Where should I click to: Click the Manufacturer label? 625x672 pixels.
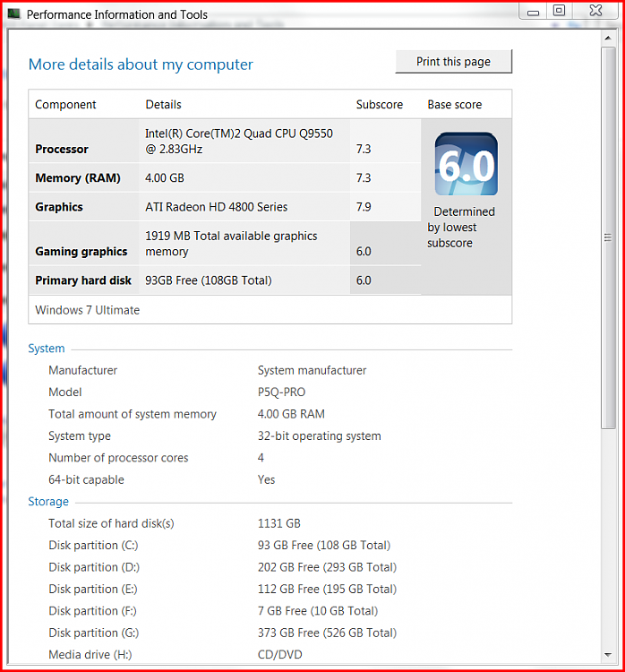pos(82,370)
